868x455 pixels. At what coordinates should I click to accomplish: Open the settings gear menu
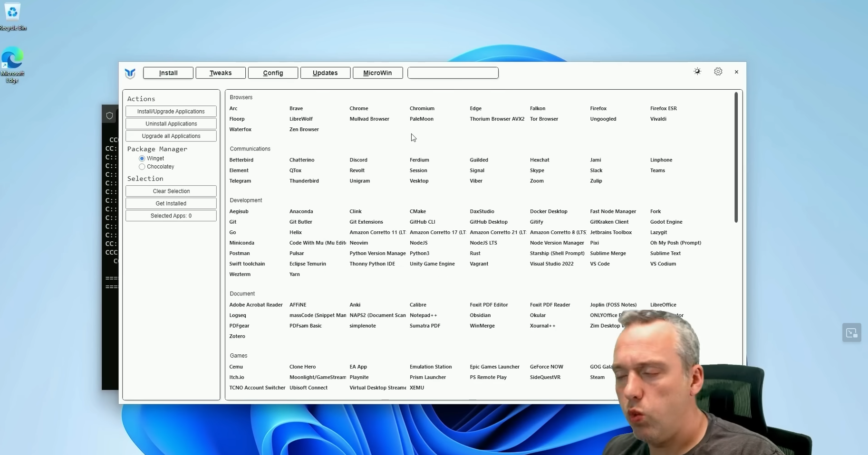[x=718, y=72]
